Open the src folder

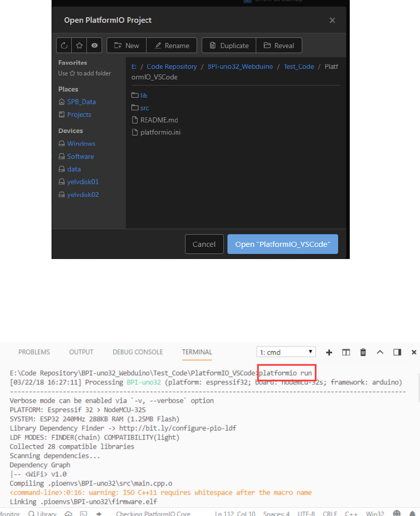pyautogui.click(x=145, y=108)
